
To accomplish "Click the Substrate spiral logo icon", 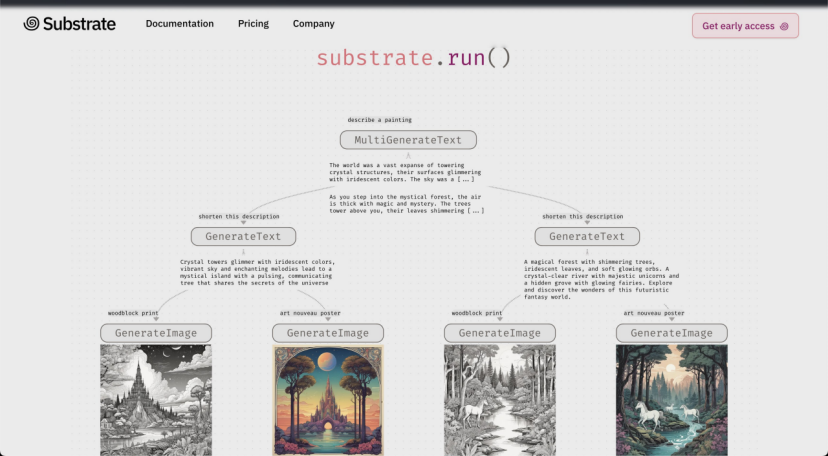I will click(x=31, y=23).
